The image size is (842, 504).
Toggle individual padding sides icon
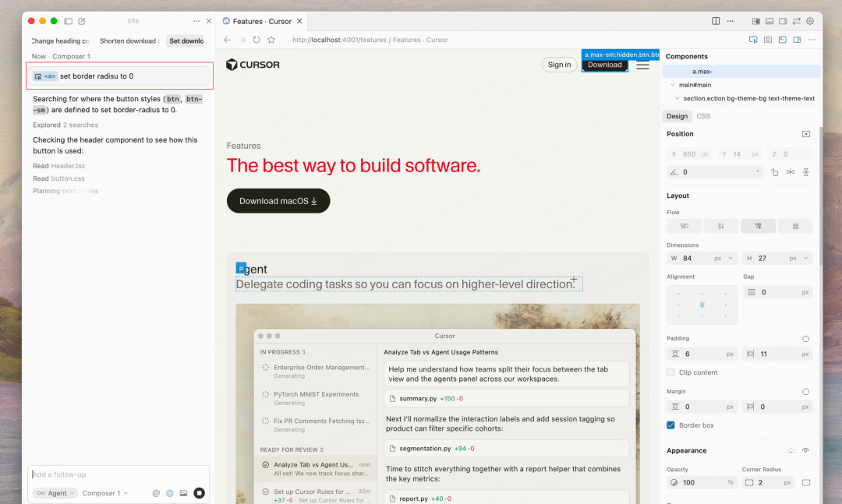(x=805, y=339)
